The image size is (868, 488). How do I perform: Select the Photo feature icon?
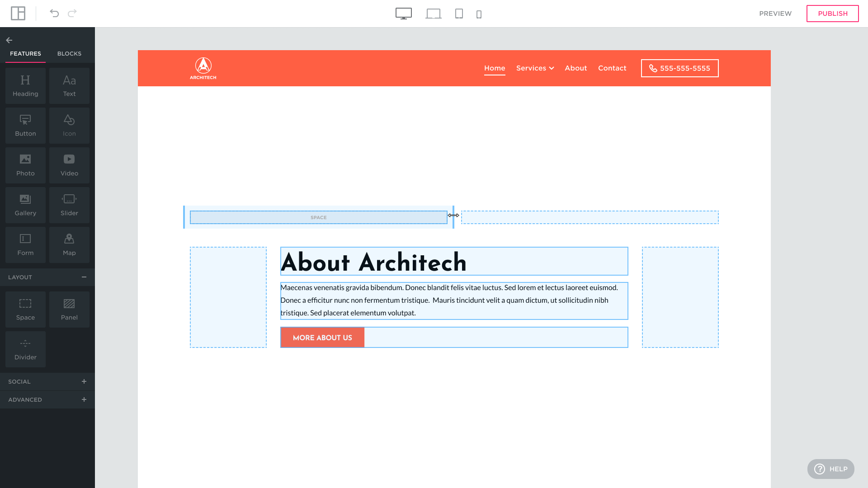point(25,165)
